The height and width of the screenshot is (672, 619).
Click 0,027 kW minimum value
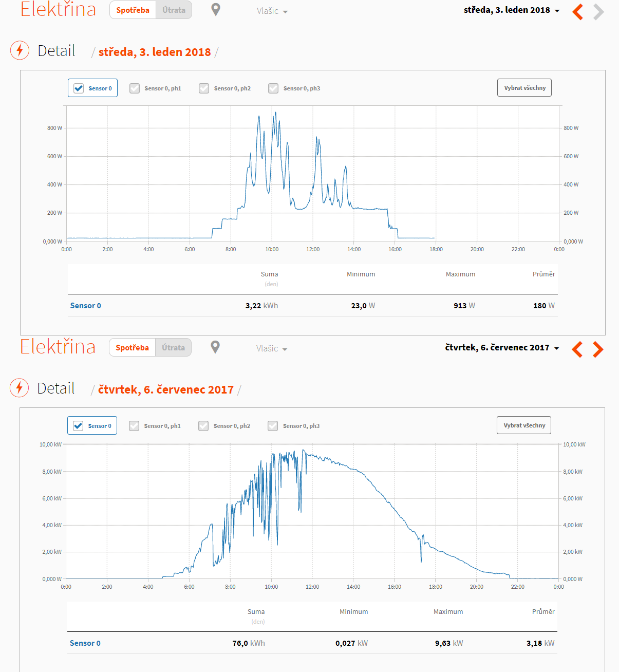click(352, 643)
